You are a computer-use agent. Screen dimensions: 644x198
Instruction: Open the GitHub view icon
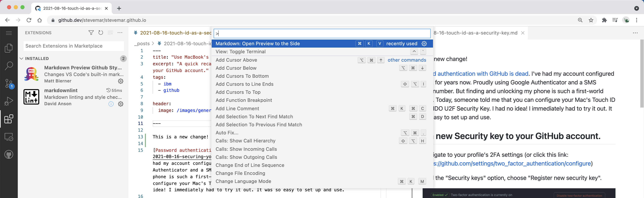[9, 155]
